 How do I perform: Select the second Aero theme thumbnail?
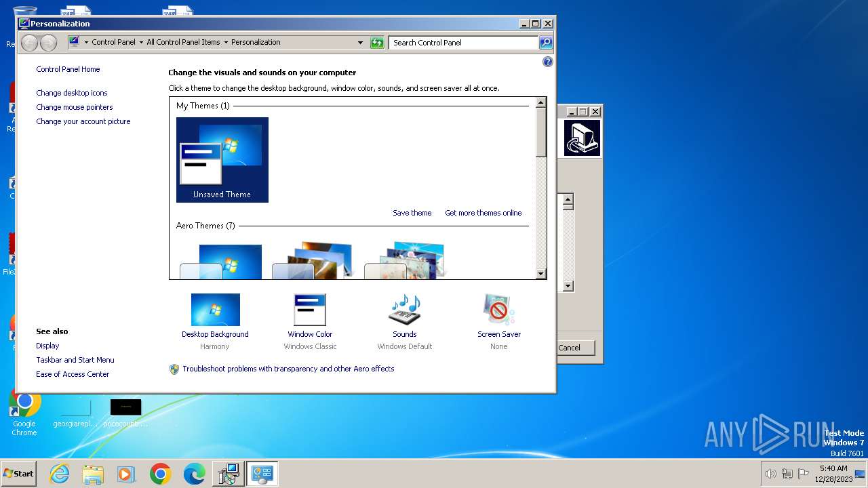(313, 262)
